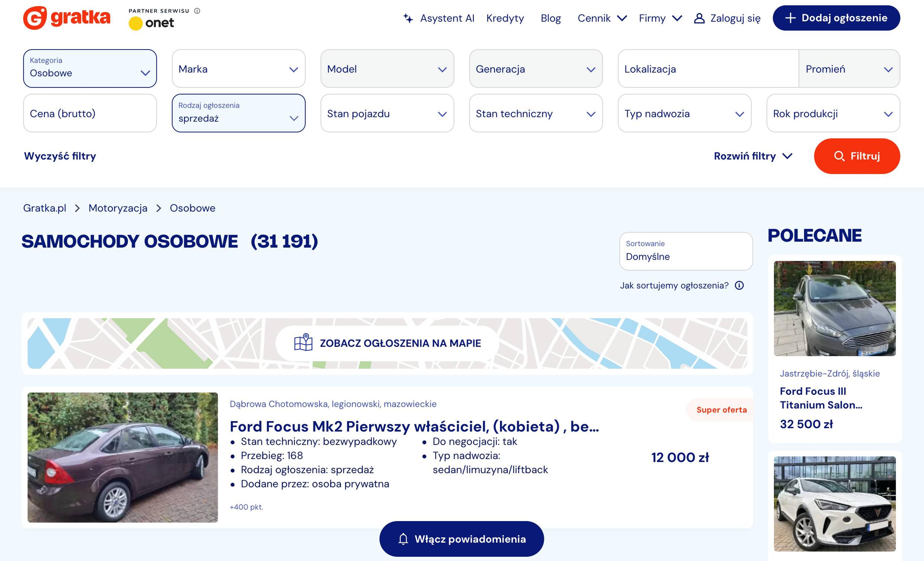The height and width of the screenshot is (561, 924).
Task: Click the bell icon in Włącz powiadomienia
Action: (403, 539)
